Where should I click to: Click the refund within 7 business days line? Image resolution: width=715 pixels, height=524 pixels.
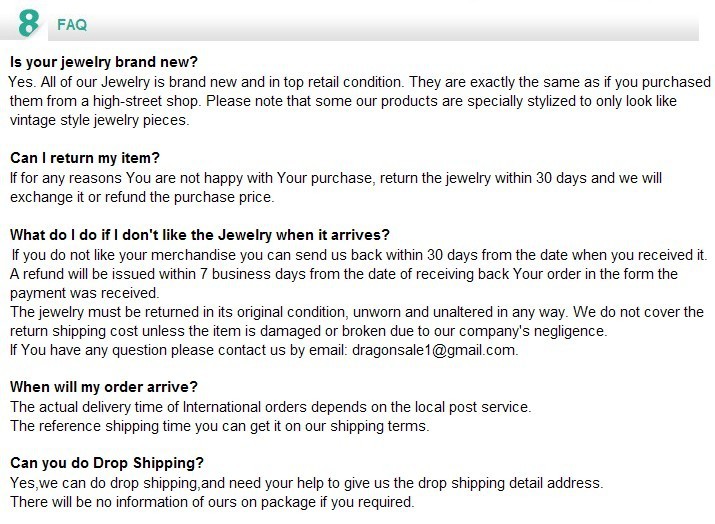[344, 274]
